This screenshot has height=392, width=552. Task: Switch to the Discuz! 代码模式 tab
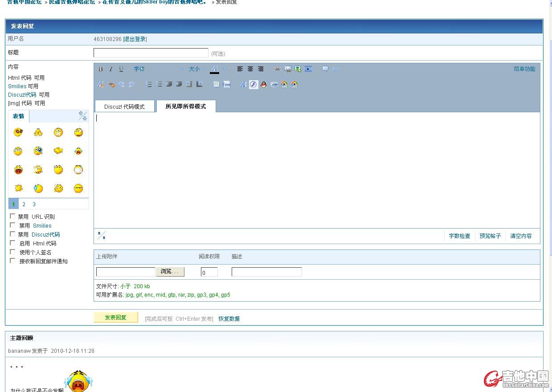124,107
